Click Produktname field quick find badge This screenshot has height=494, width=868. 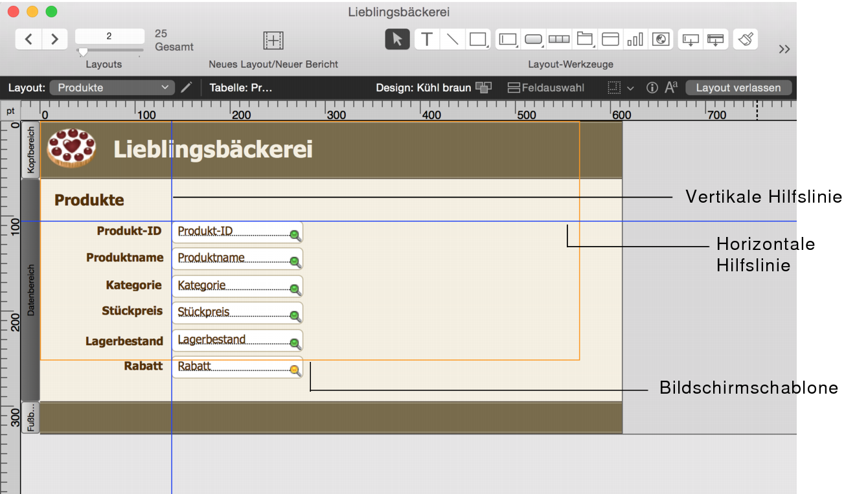pos(295,262)
